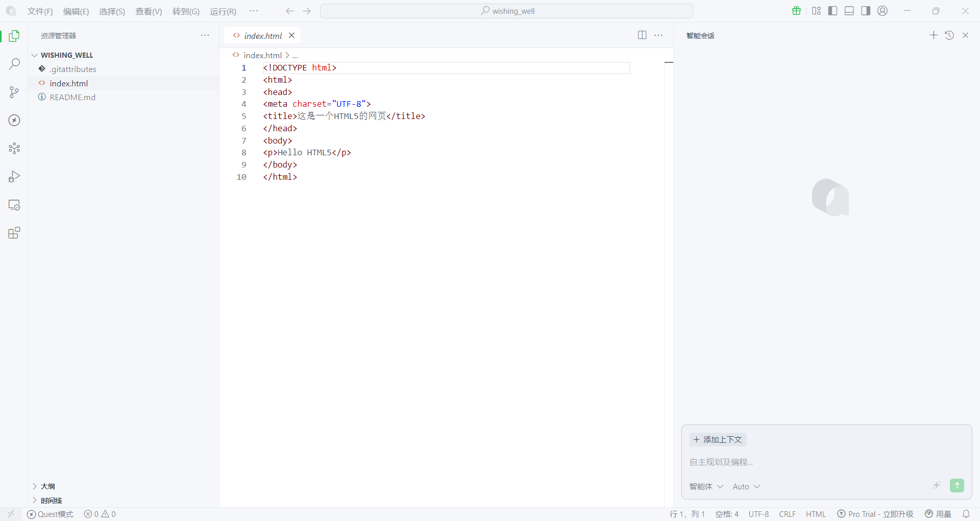Open Explorer panel more actions
Viewport: 980px width, 521px height.
click(205, 35)
